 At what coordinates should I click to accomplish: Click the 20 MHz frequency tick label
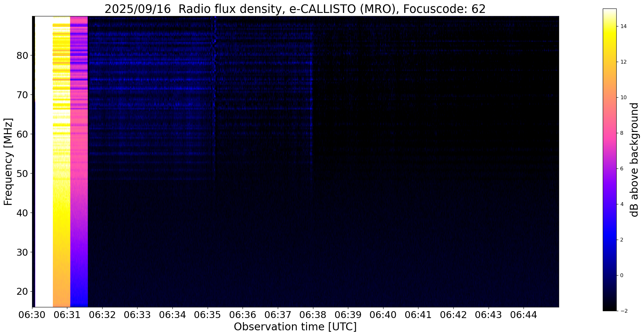click(22, 292)
